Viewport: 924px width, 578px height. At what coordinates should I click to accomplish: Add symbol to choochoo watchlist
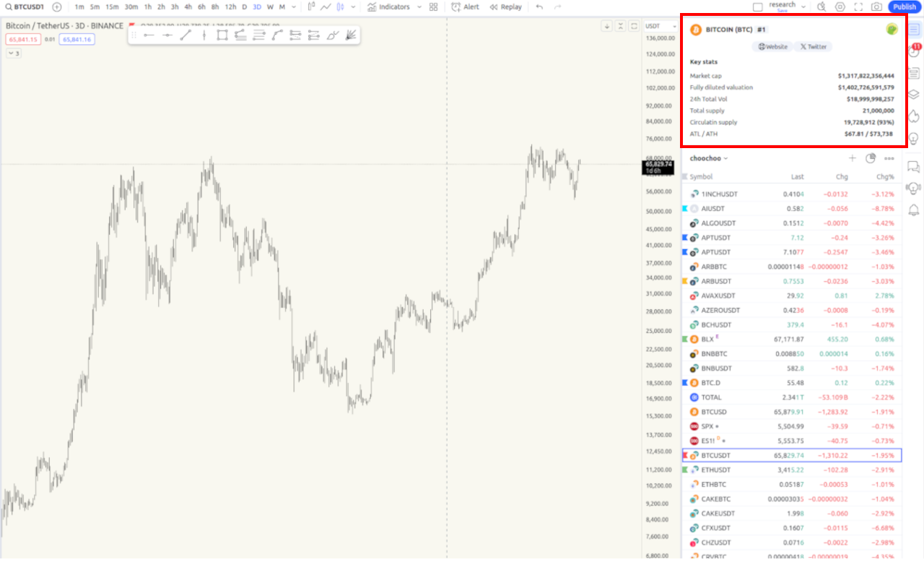(852, 158)
